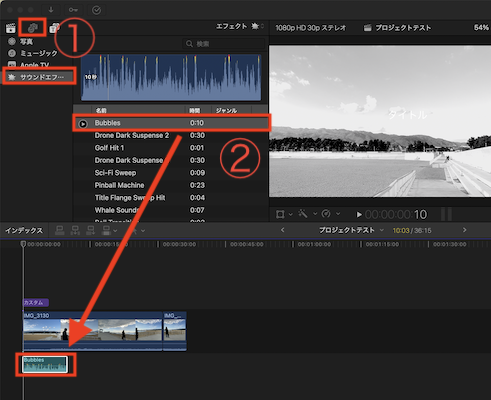Select the Sci-Fi Sweep row

click(170, 173)
